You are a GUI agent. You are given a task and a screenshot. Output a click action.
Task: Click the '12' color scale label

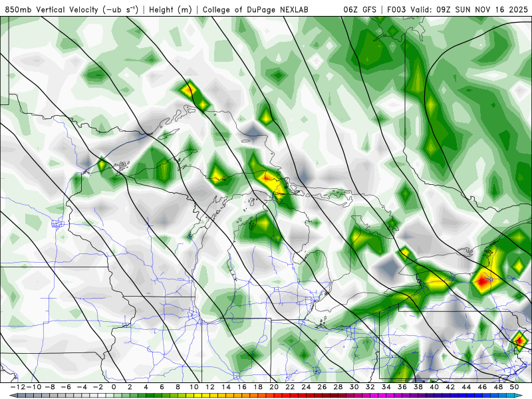(x=210, y=387)
